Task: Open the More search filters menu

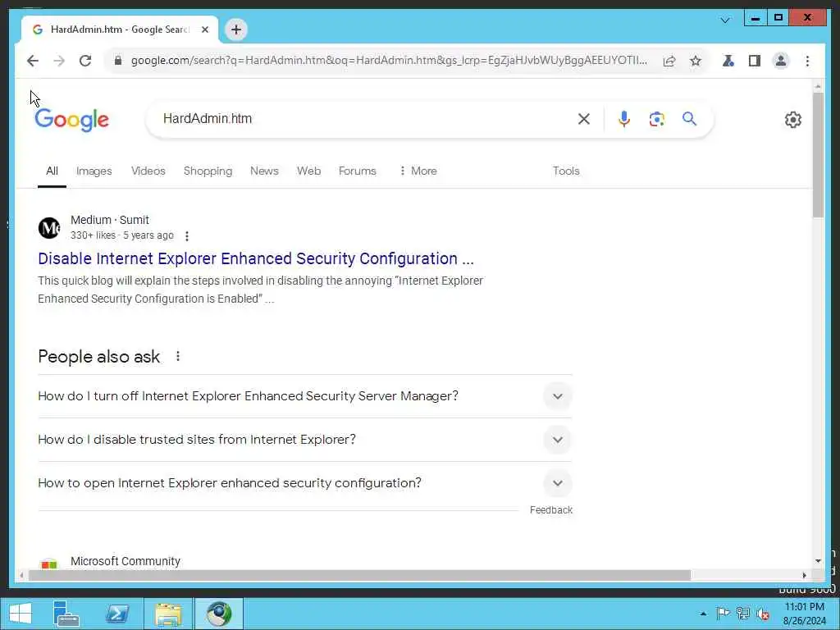Action: pyautogui.click(x=418, y=171)
